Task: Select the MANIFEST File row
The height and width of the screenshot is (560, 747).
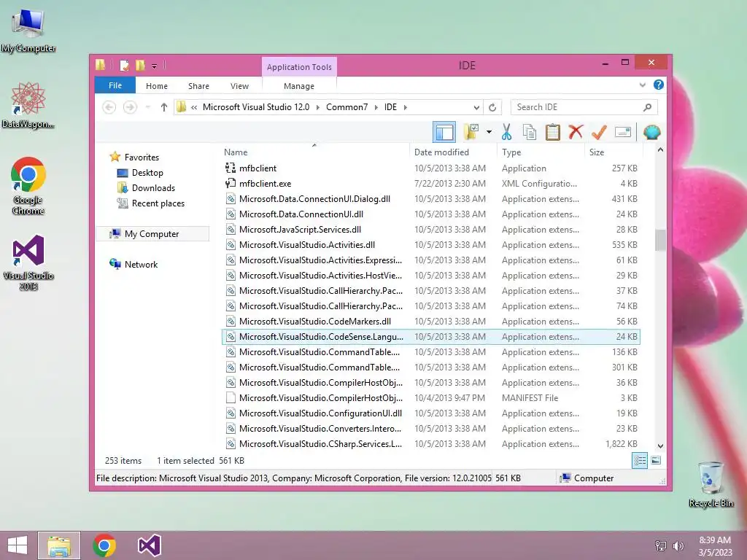Action: 431,397
